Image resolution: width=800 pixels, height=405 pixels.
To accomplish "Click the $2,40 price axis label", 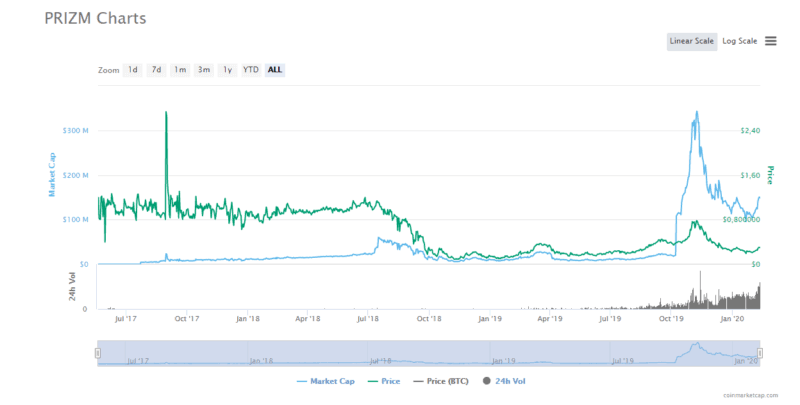I will tap(750, 131).
